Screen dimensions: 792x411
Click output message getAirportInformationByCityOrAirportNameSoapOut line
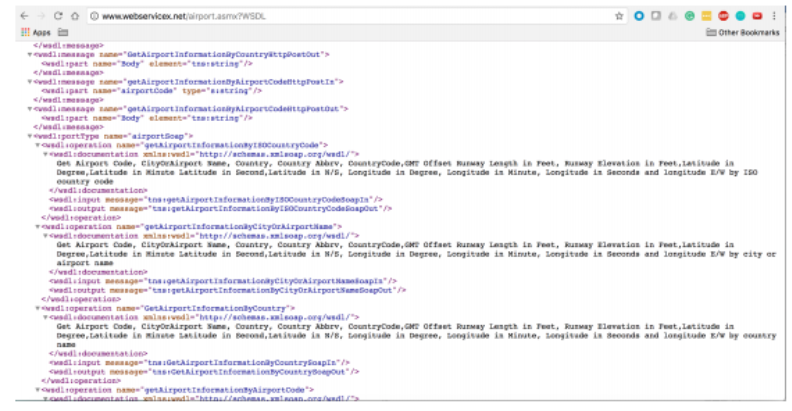(227, 290)
